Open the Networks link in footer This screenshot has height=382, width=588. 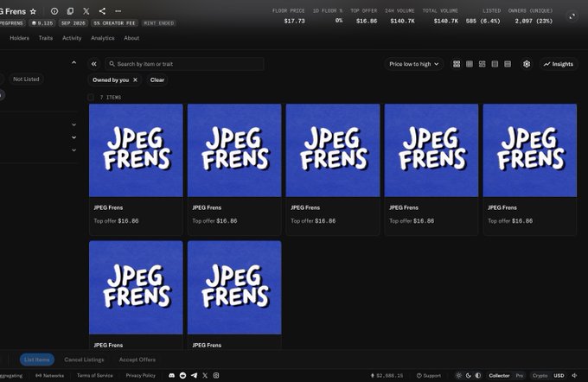[x=50, y=375]
